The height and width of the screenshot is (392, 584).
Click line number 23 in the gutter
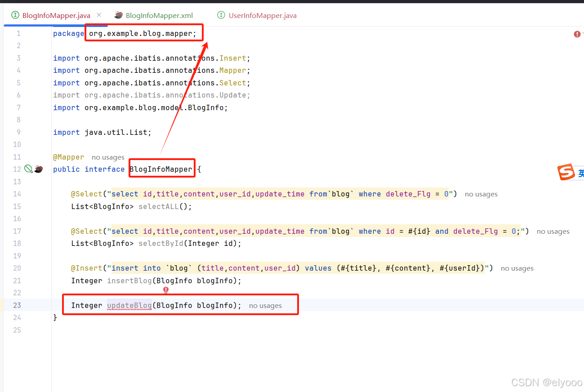coord(17,305)
